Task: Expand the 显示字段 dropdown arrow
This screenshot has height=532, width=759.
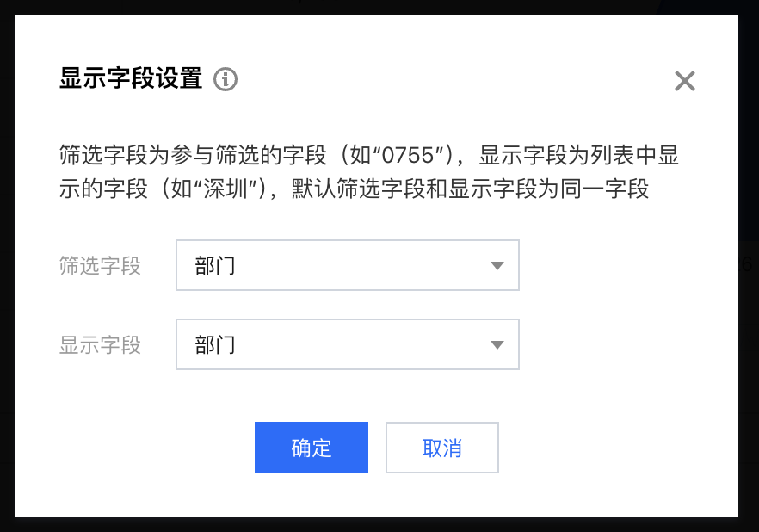Action: pyautogui.click(x=497, y=345)
